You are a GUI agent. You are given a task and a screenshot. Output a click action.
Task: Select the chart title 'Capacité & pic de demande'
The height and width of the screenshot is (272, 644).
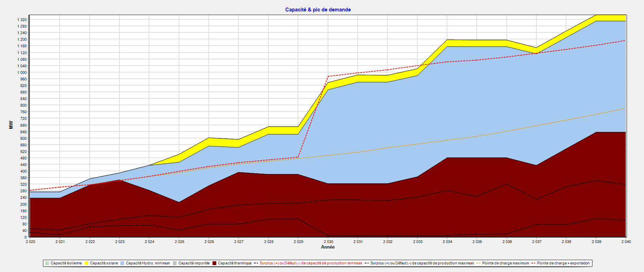point(318,10)
